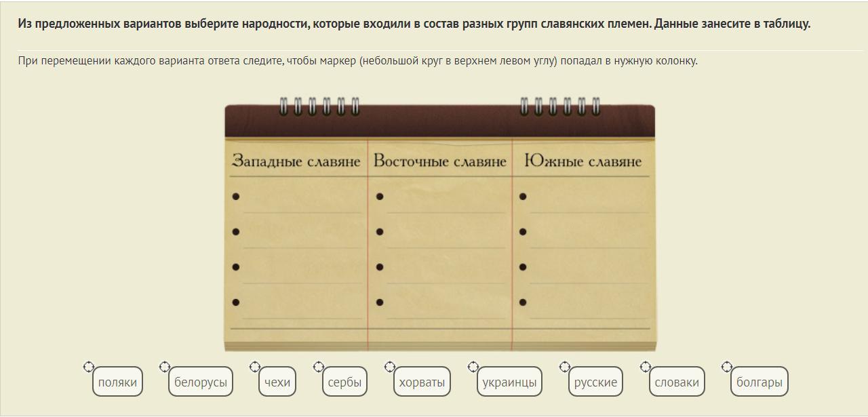Click the first row under Западные славяне
The image size is (868, 417).
click(298, 198)
